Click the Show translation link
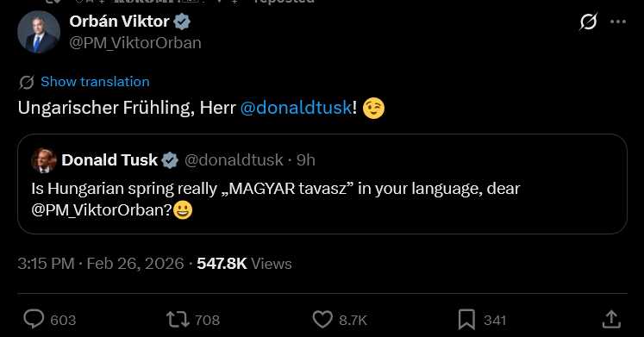This screenshot has width=644, height=337. point(95,82)
